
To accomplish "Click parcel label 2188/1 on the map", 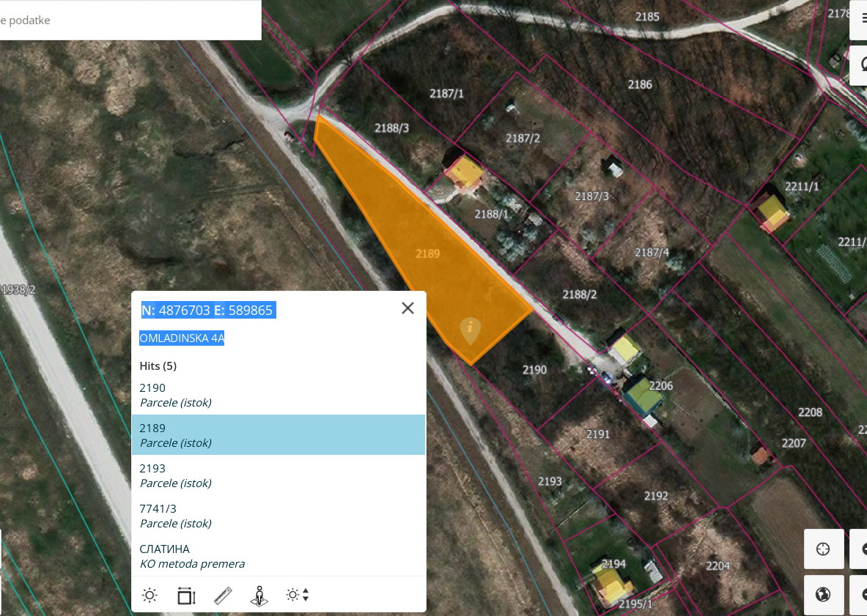I will coord(492,214).
